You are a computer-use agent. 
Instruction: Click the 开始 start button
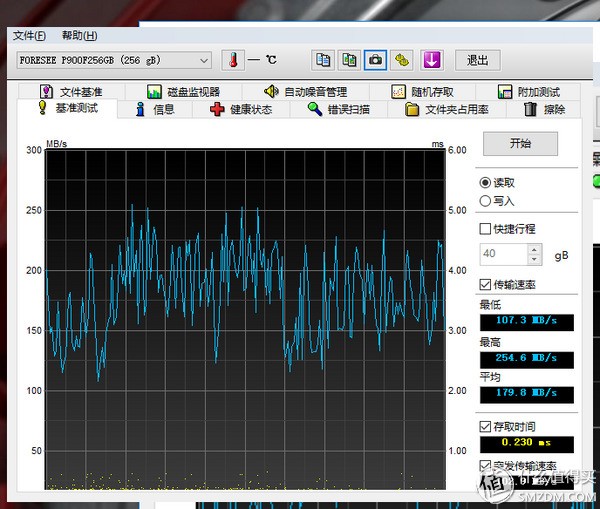click(520, 144)
